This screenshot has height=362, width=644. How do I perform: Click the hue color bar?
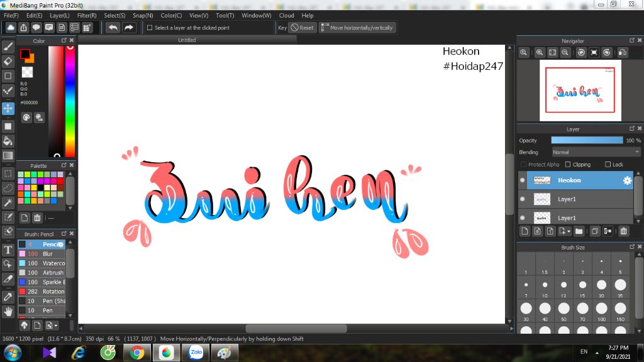pyautogui.click(x=70, y=101)
